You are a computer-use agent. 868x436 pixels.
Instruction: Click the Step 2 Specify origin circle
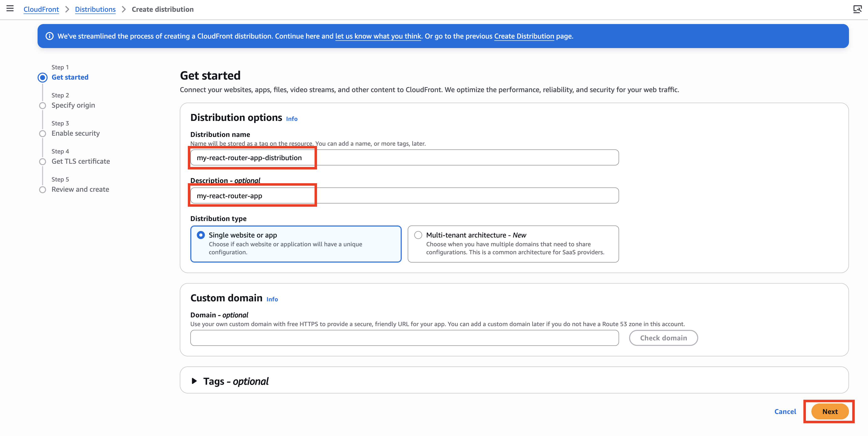43,106
